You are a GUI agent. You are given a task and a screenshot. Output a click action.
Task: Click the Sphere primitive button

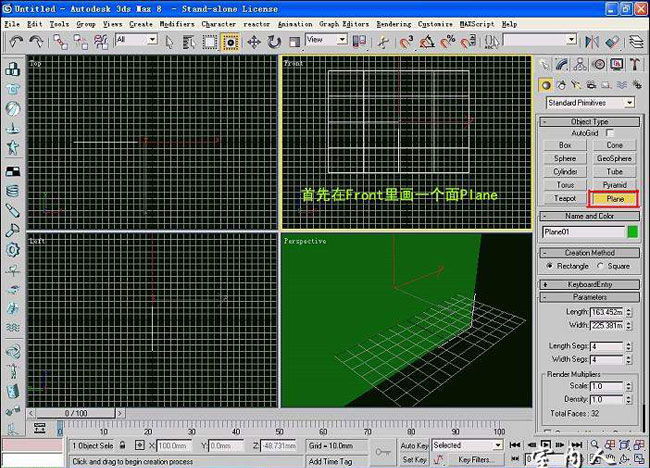565,158
